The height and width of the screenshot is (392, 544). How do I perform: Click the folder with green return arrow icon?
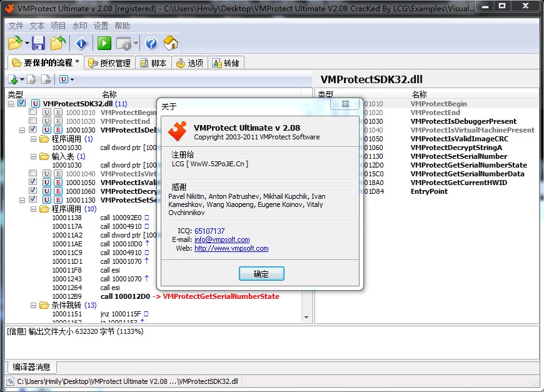(58, 43)
